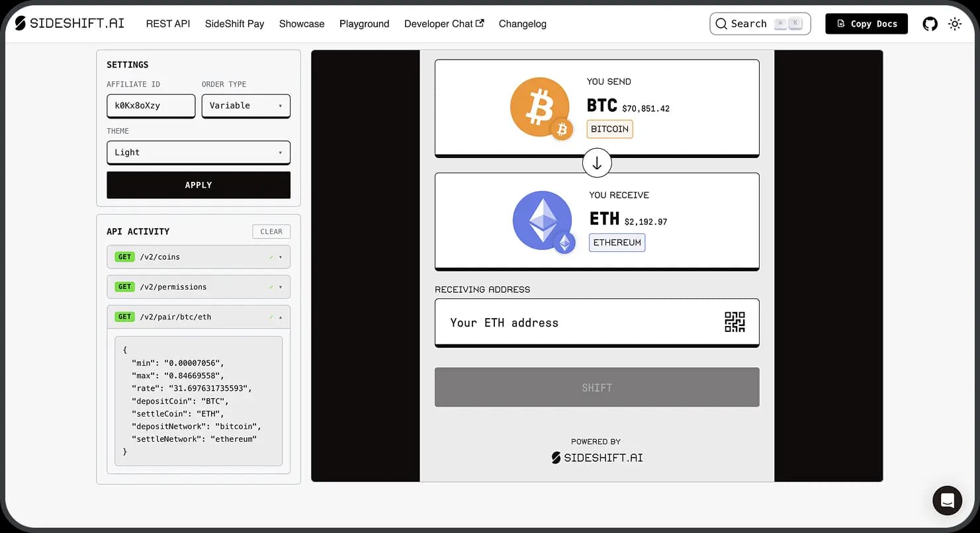Image resolution: width=980 pixels, height=533 pixels.
Task: Scan QR code for receiving address
Action: click(x=735, y=322)
